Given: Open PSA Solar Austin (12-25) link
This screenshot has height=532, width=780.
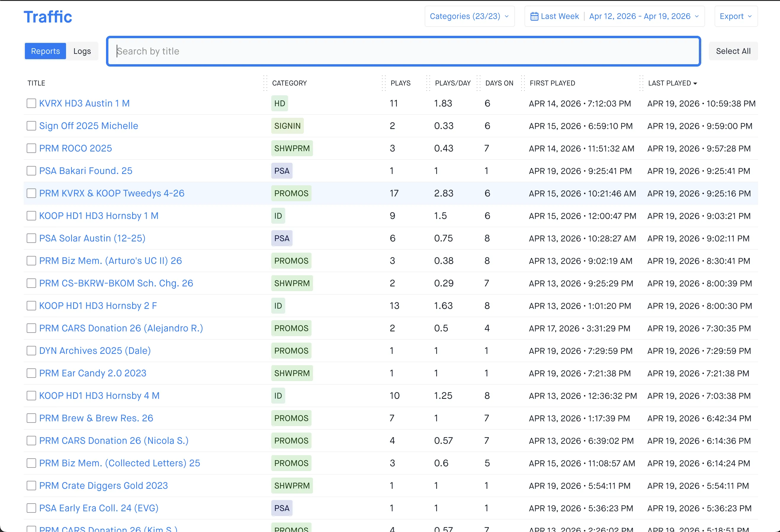Looking at the screenshot, I should [92, 238].
